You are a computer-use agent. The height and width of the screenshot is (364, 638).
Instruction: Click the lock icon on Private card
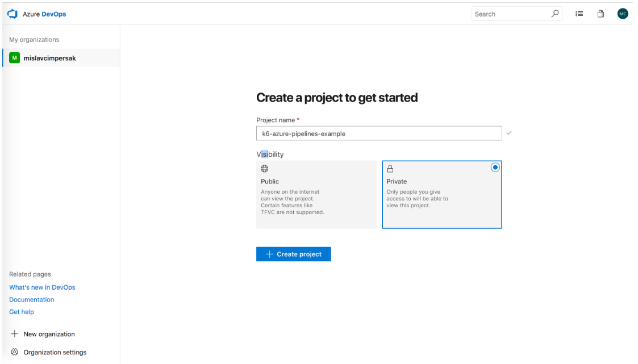[390, 169]
